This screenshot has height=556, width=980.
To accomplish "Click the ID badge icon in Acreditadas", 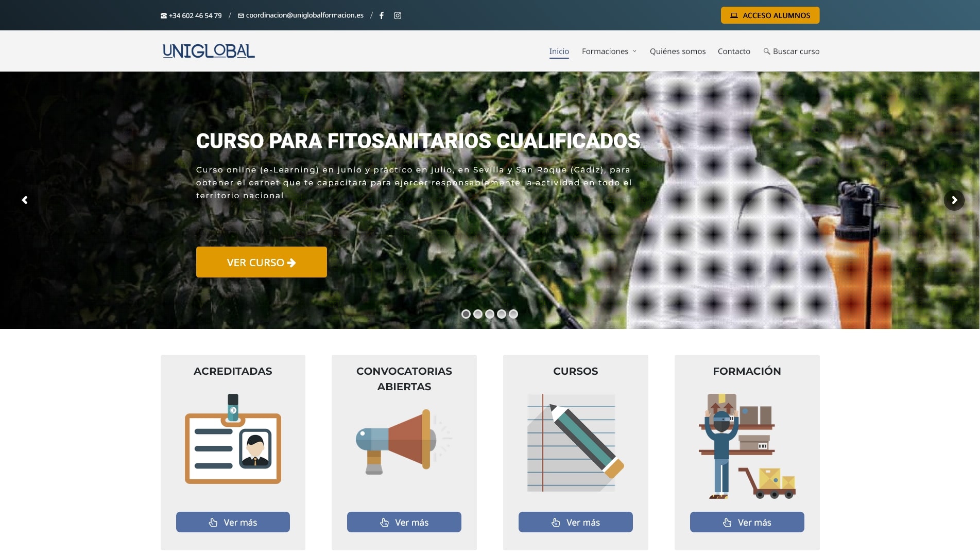I will 233,439.
